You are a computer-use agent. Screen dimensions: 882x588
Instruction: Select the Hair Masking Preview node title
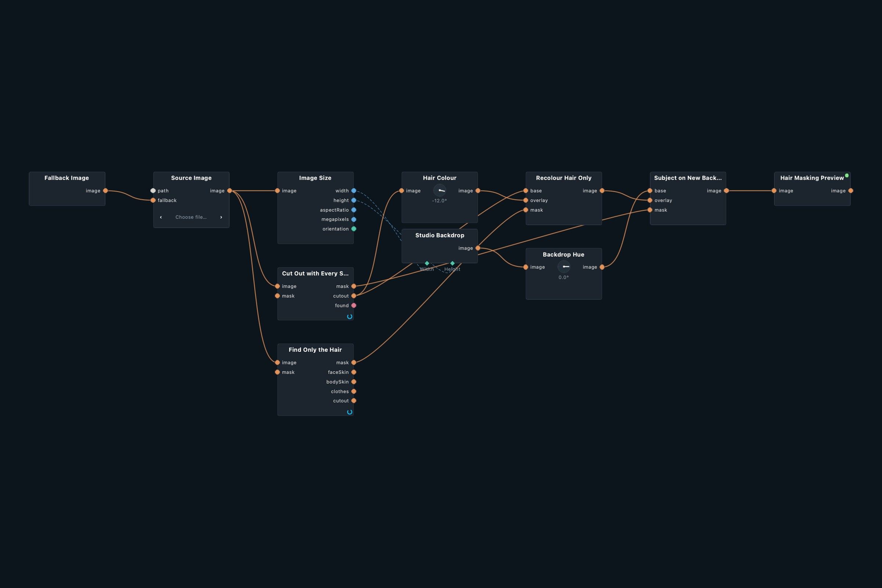812,178
